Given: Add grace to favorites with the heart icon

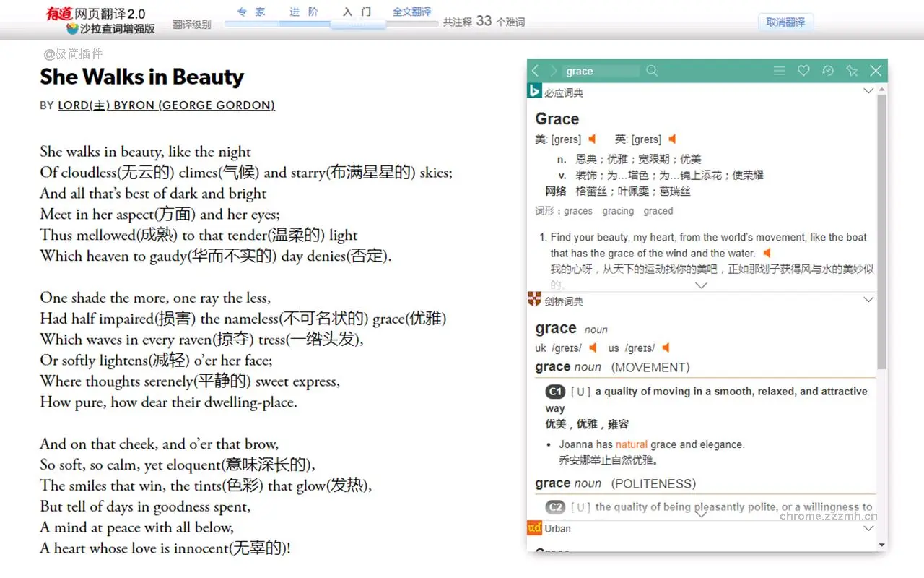Looking at the screenshot, I should click(x=803, y=70).
